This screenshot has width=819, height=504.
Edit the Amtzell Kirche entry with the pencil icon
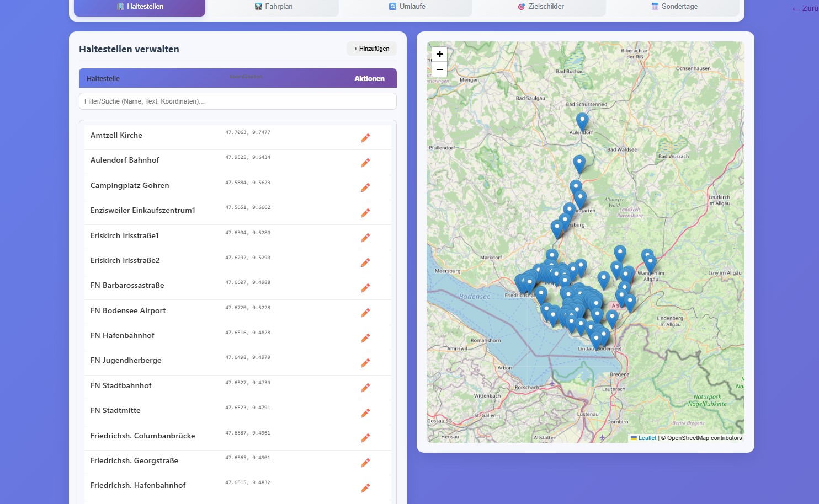click(365, 137)
